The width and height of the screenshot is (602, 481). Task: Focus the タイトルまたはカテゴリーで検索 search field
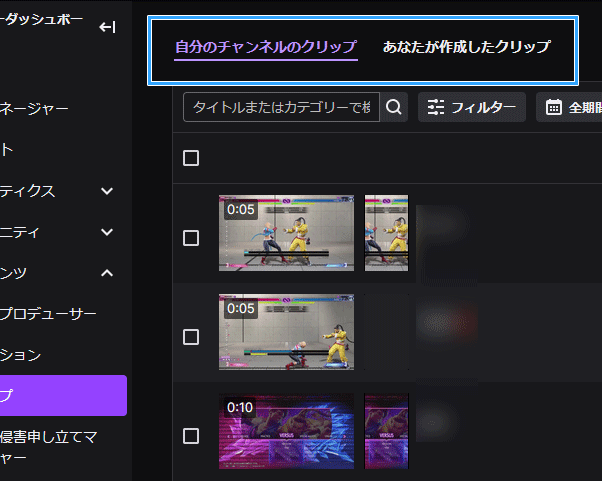coord(281,107)
